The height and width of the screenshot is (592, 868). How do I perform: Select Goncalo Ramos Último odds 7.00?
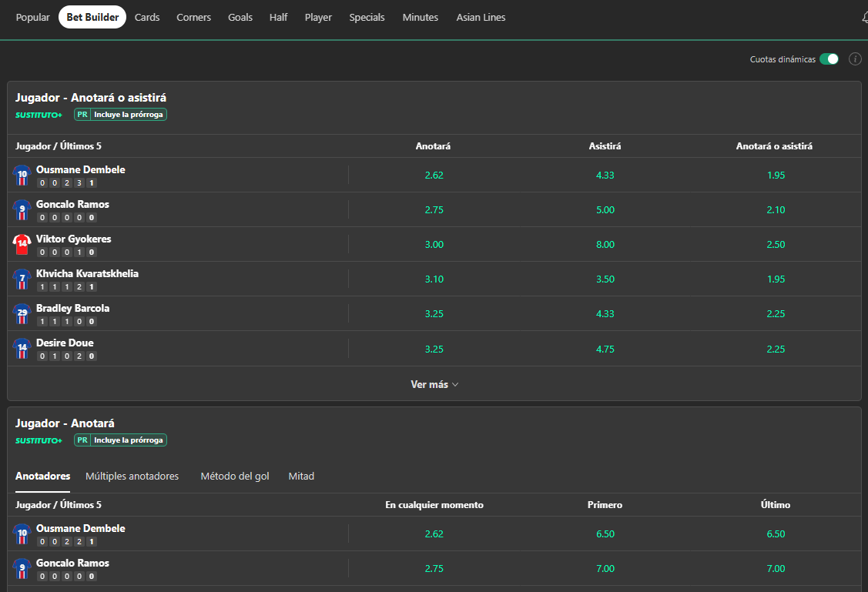point(776,569)
